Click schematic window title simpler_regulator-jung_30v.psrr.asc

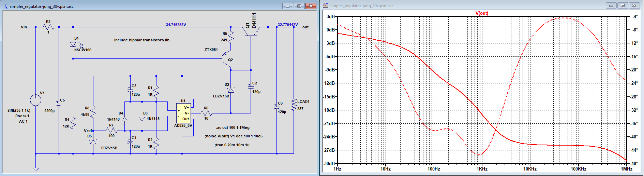(42, 6)
